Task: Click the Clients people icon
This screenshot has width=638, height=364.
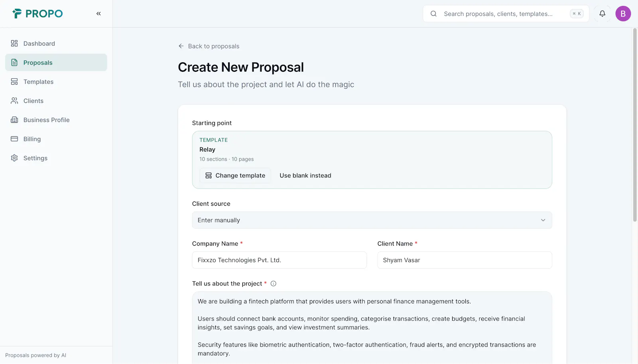Action: (14, 101)
